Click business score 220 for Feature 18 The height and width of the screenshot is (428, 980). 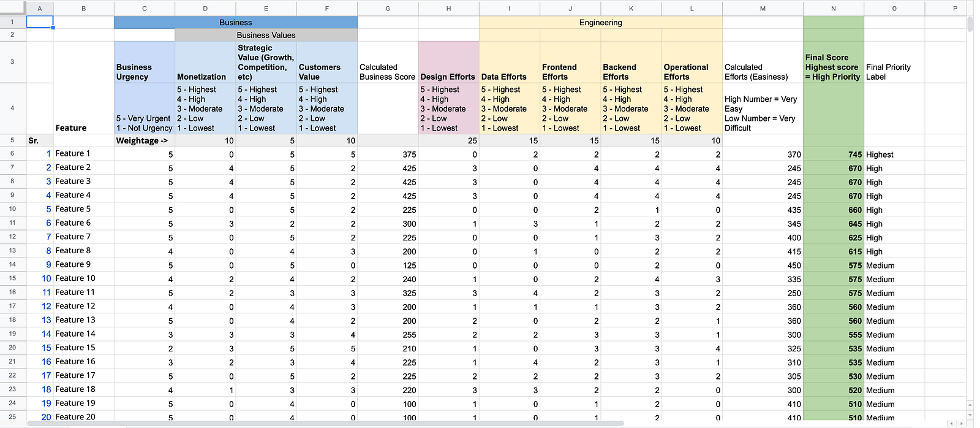[388, 390]
